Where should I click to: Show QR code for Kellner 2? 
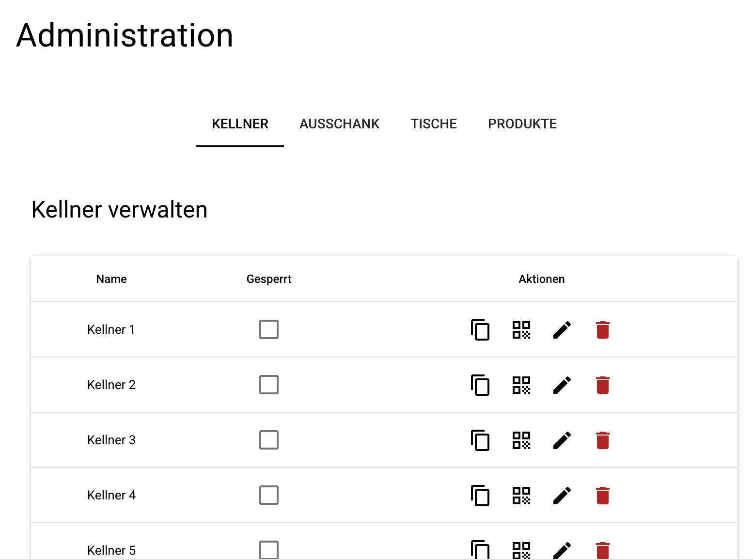[521, 385]
